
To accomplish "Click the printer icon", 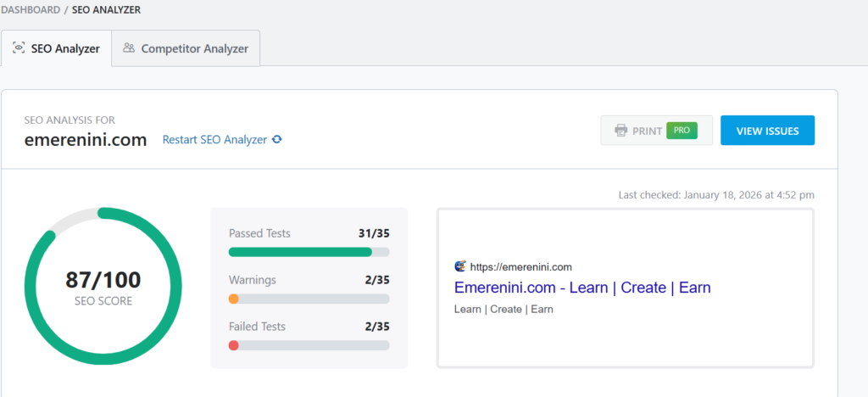I will point(621,131).
